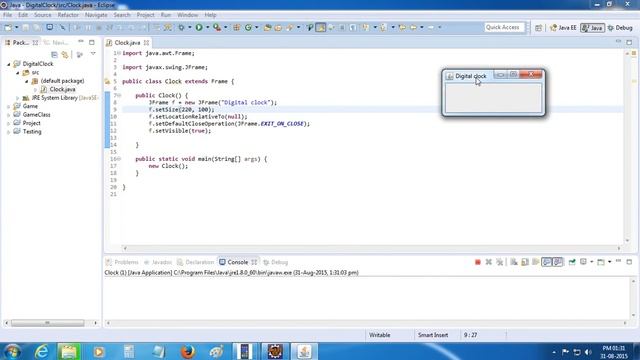
Task: Expand the Game project in tree
Action: pos(9,106)
